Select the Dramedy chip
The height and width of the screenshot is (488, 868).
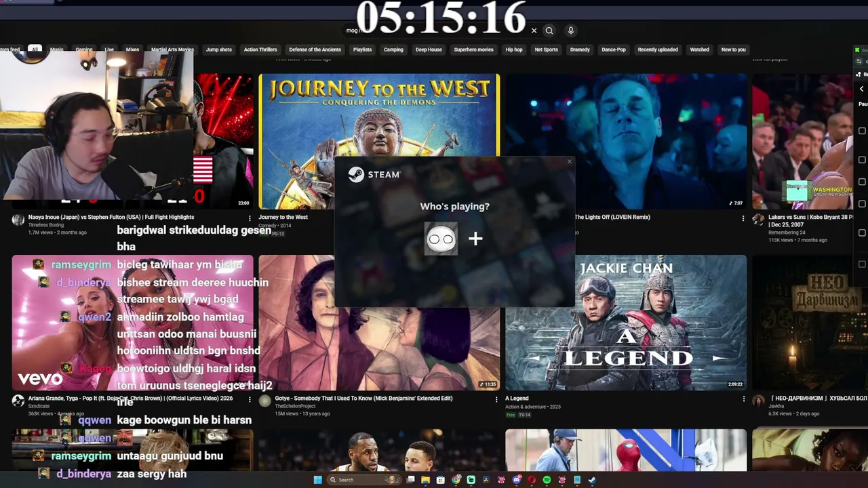click(580, 49)
